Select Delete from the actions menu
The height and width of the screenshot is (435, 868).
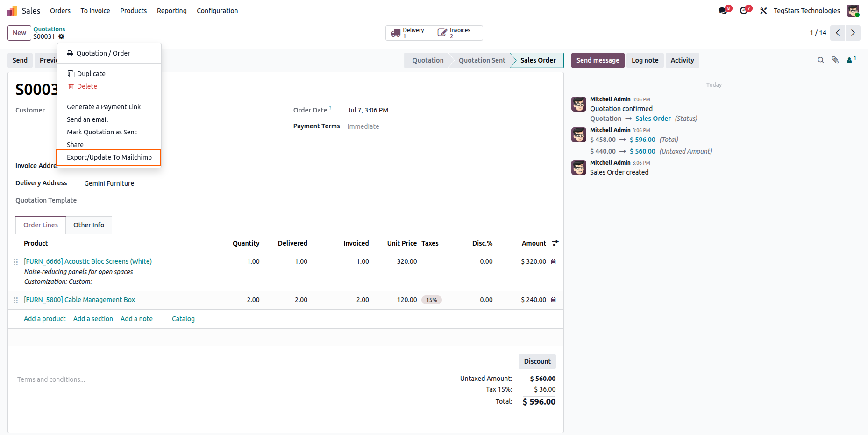click(x=109, y=86)
